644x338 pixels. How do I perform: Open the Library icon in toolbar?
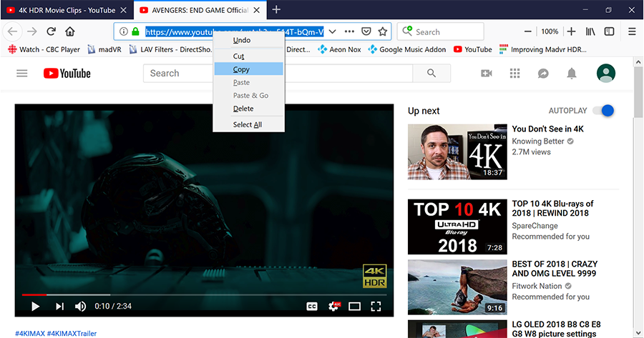point(590,31)
